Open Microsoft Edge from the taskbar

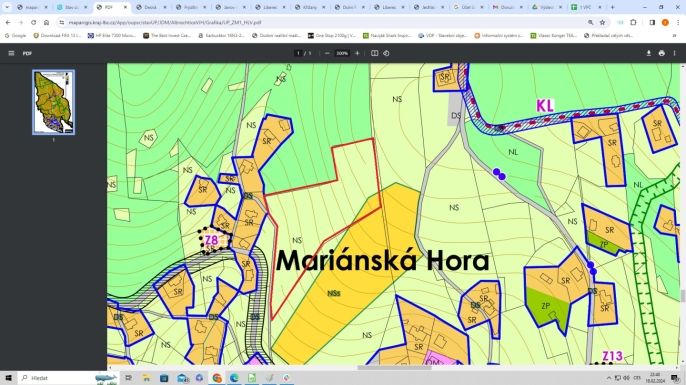click(234, 378)
